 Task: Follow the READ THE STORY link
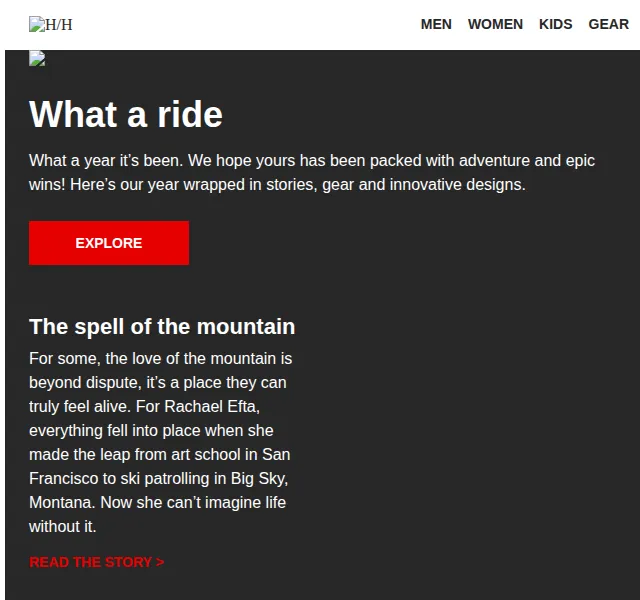(97, 562)
